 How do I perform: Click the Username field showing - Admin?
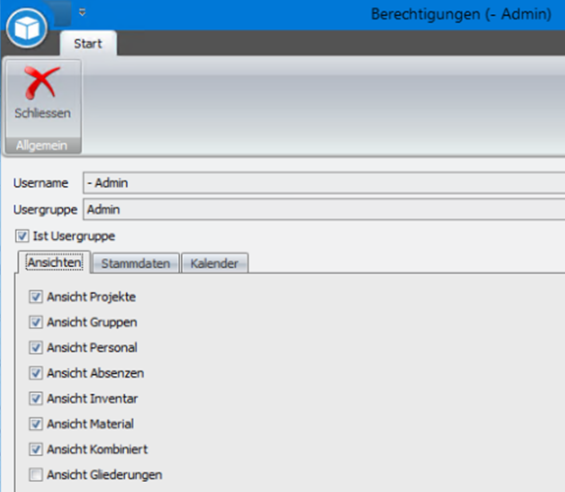point(324,183)
